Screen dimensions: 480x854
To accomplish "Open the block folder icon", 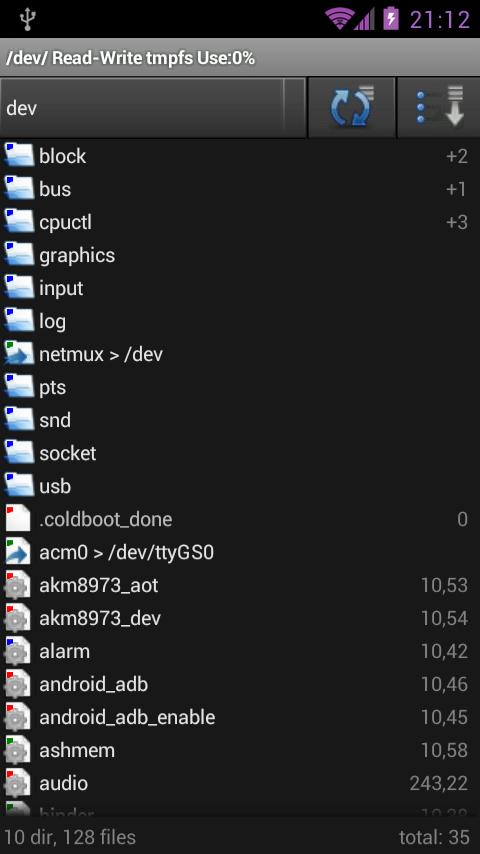I will pos(19,156).
